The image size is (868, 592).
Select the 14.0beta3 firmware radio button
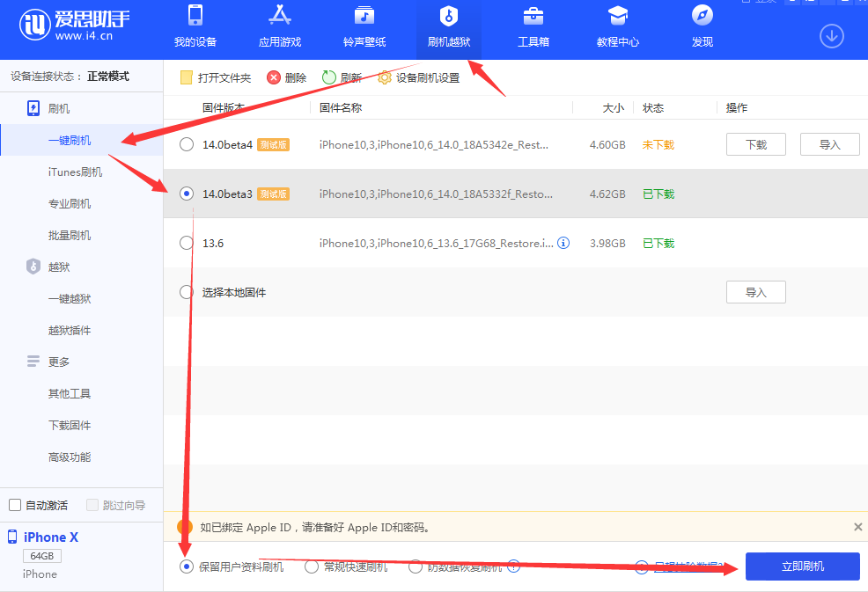[186, 194]
